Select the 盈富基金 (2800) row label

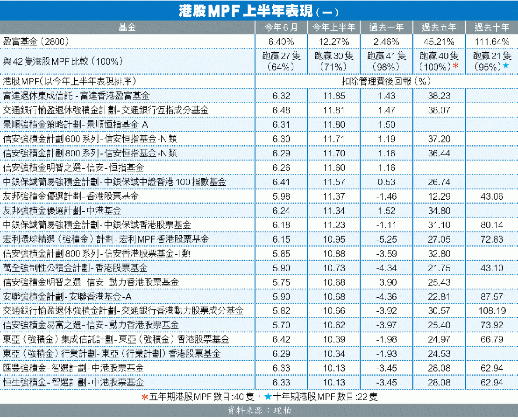pyautogui.click(x=36, y=42)
